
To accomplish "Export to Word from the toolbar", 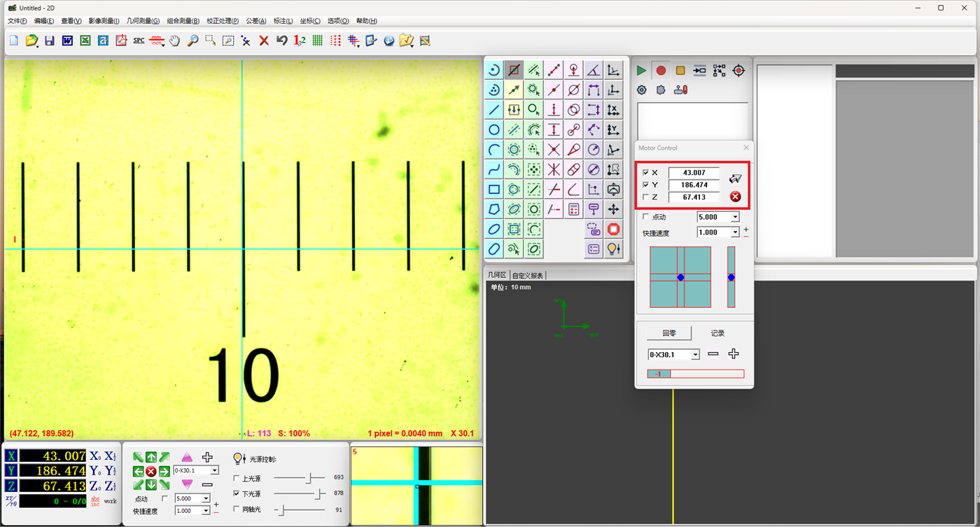I will (67, 41).
